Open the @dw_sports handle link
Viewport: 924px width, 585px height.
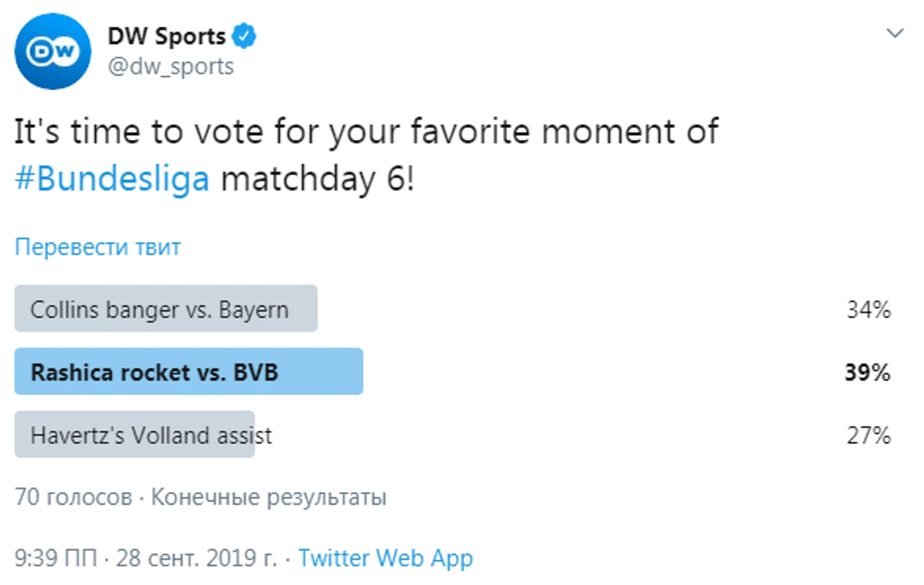point(170,66)
